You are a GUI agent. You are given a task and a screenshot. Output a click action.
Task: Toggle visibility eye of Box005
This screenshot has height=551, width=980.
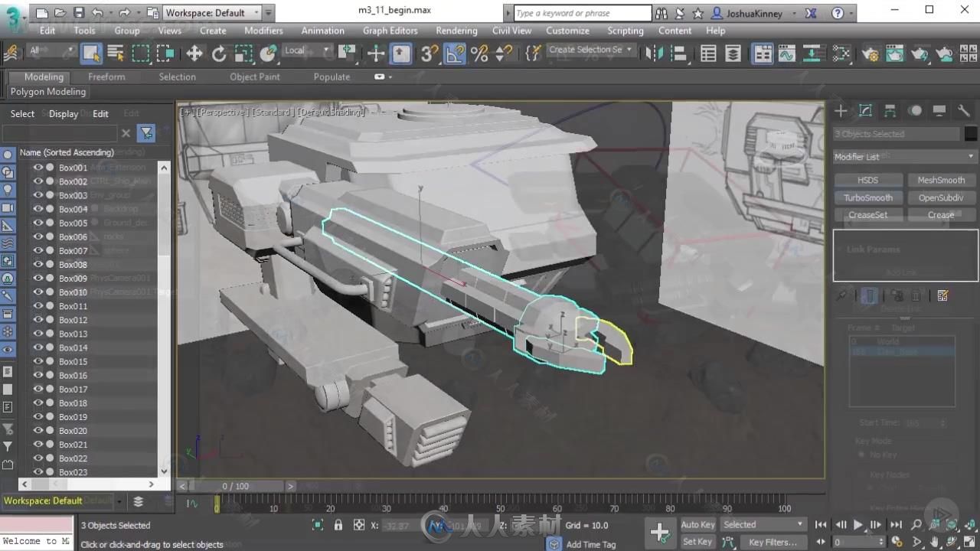coord(38,223)
